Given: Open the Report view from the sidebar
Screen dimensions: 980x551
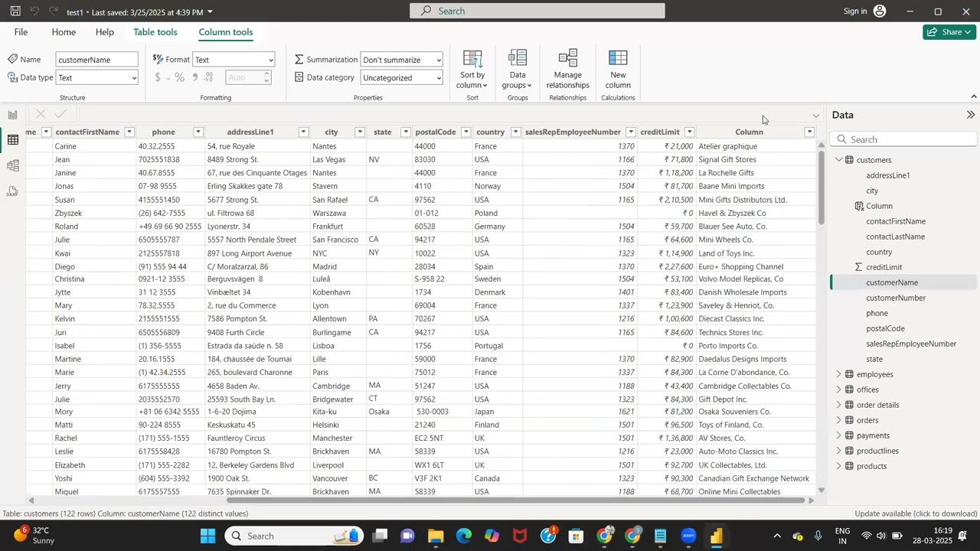Looking at the screenshot, I should 12,115.
